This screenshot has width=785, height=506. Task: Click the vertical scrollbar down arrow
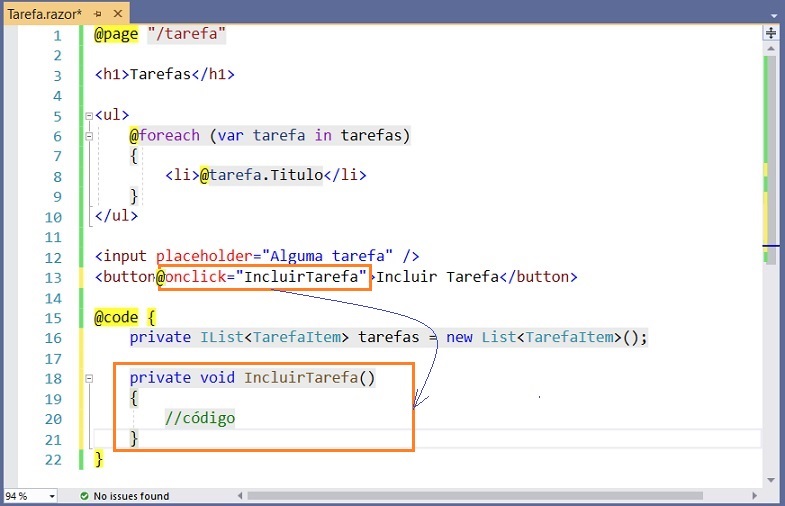pos(771,480)
